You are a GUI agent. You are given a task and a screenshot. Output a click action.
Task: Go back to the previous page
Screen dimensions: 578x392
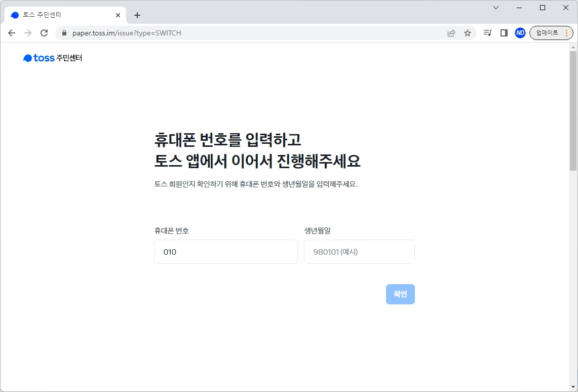click(12, 33)
